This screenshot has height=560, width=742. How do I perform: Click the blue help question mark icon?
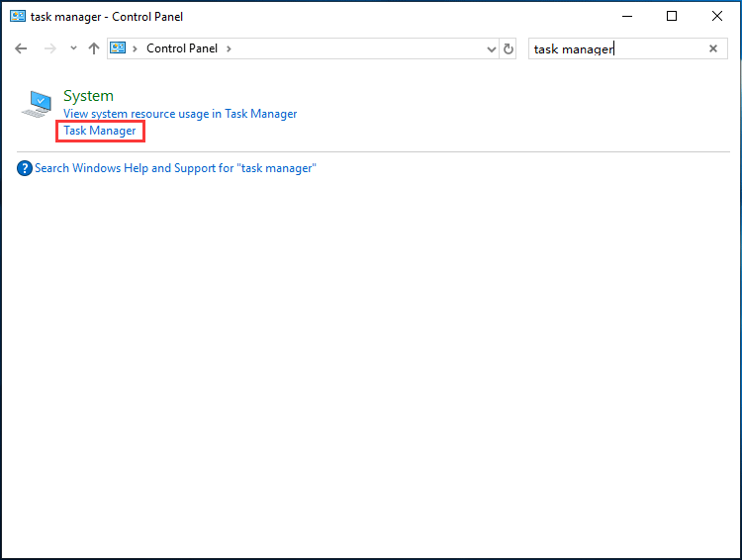point(25,168)
